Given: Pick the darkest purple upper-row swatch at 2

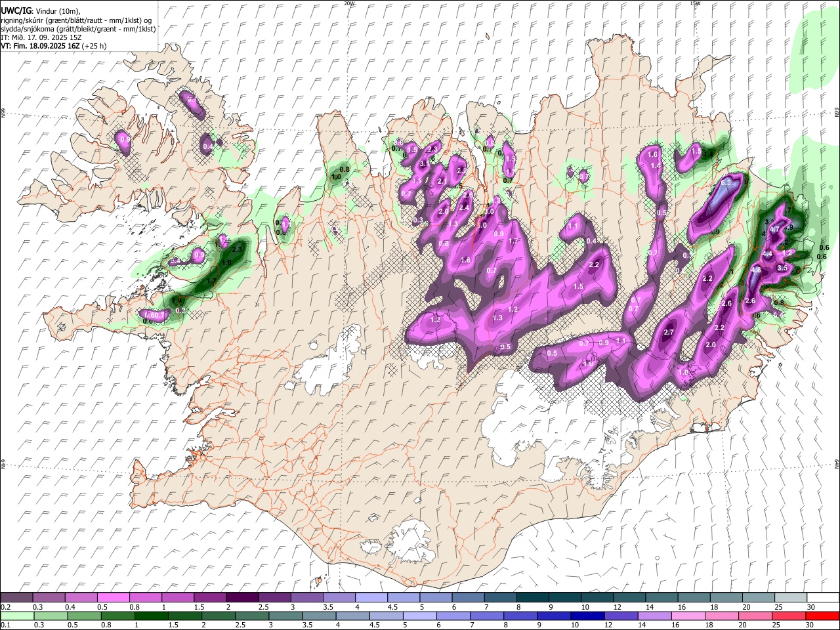Looking at the screenshot, I should pyautogui.click(x=242, y=597).
